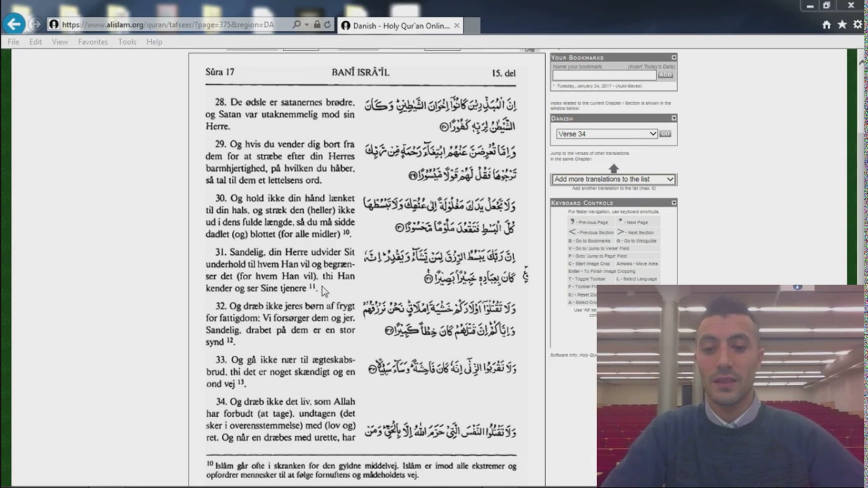This screenshot has height=488, width=868.
Task: Click the search magnifier in address bar
Action: (x=296, y=24)
